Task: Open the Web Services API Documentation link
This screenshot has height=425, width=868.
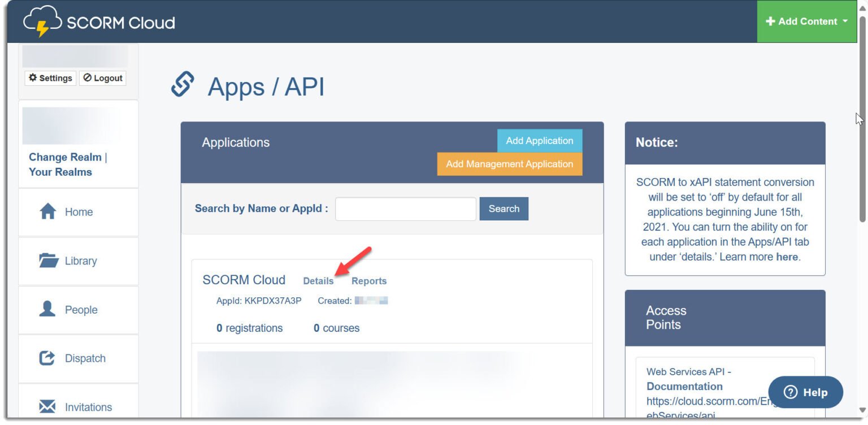Action: [684, 386]
